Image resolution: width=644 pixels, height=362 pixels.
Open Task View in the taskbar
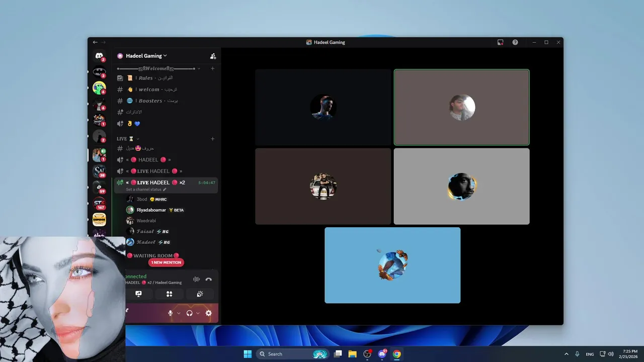[x=338, y=354]
